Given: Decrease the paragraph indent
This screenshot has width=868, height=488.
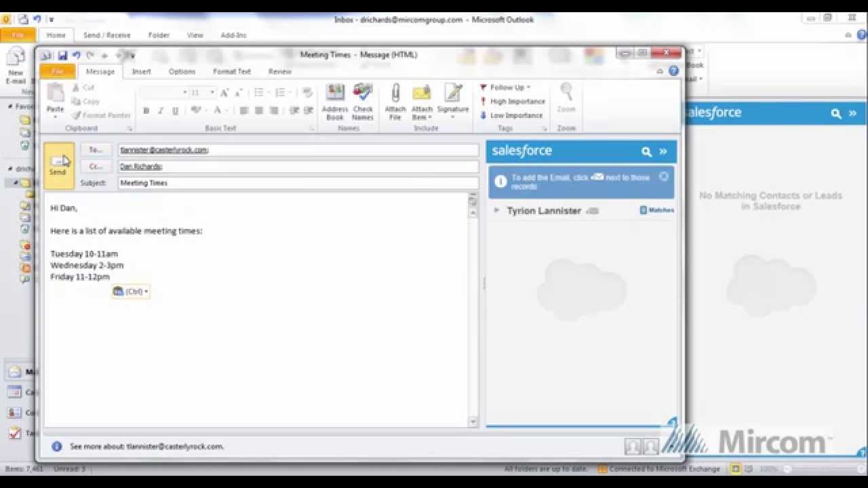Looking at the screenshot, I should [294, 110].
